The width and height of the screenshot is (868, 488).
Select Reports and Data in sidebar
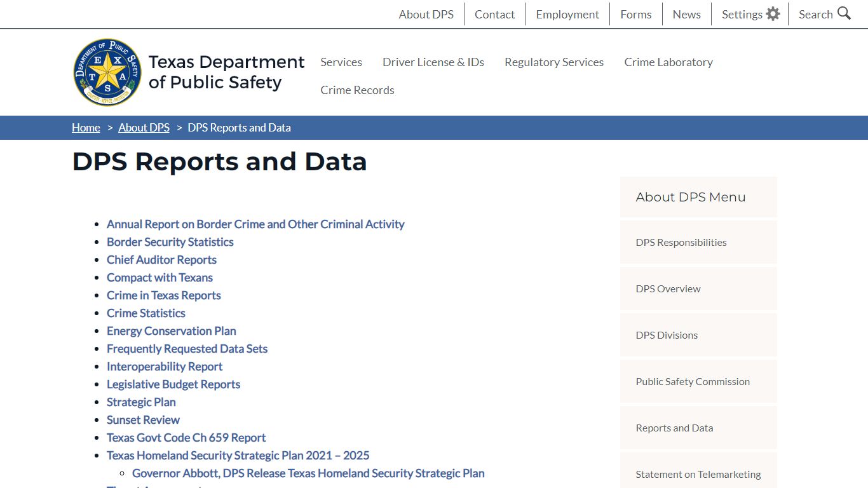tap(698, 428)
